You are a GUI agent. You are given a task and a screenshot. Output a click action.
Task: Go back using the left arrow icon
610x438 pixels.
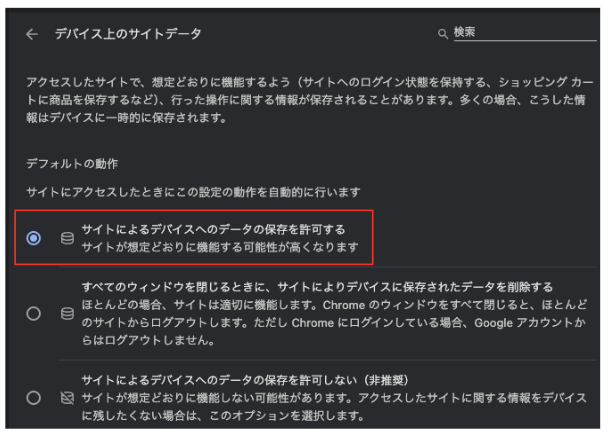coord(32,34)
